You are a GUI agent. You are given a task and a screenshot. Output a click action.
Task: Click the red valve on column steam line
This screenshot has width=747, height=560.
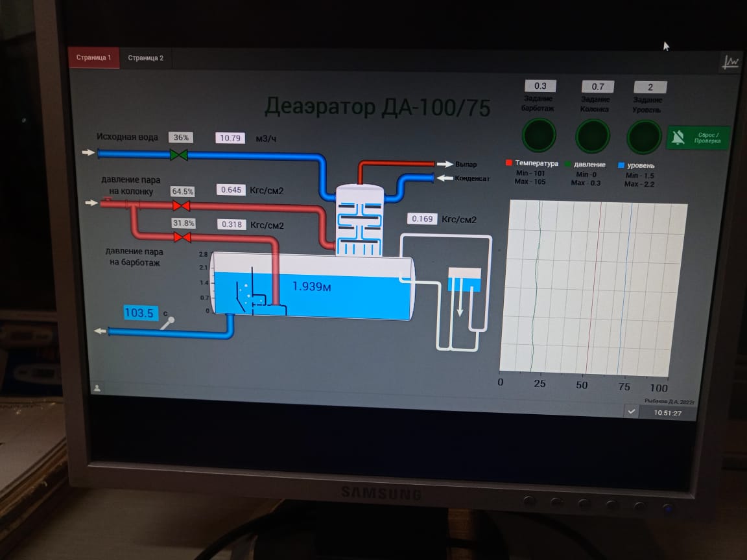coord(181,206)
